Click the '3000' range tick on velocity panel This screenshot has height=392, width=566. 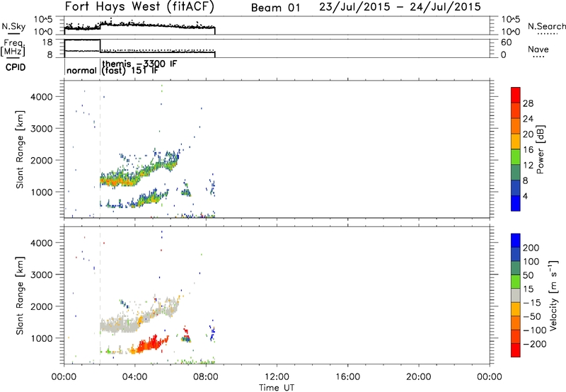[42, 275]
